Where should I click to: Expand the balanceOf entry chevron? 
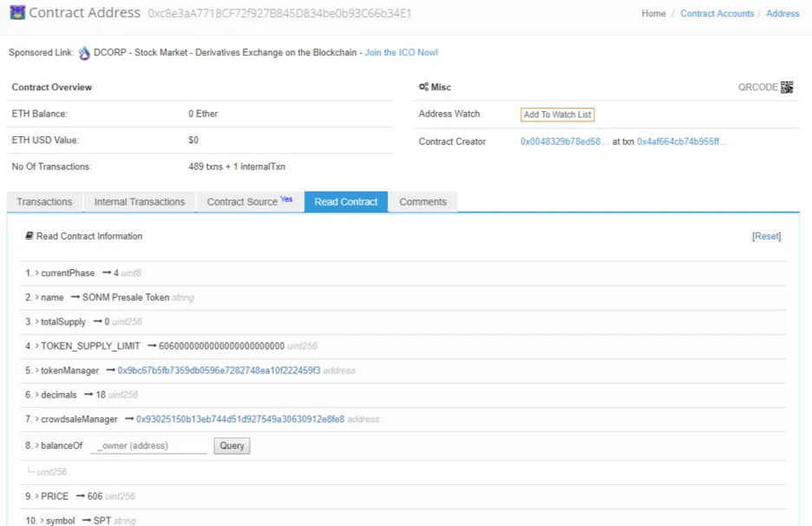coord(37,445)
